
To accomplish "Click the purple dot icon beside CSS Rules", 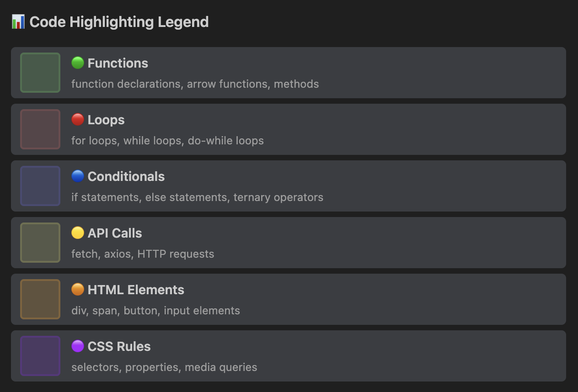I will 77,346.
